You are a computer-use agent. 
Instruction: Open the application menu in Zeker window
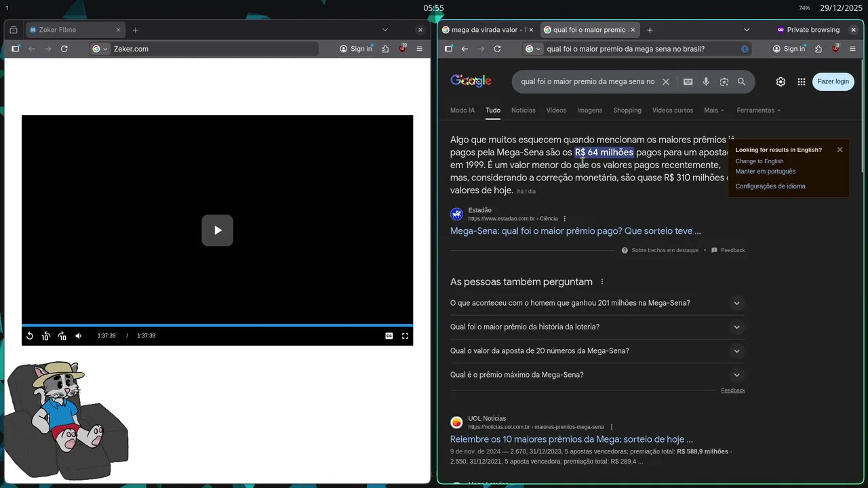pyautogui.click(x=420, y=49)
